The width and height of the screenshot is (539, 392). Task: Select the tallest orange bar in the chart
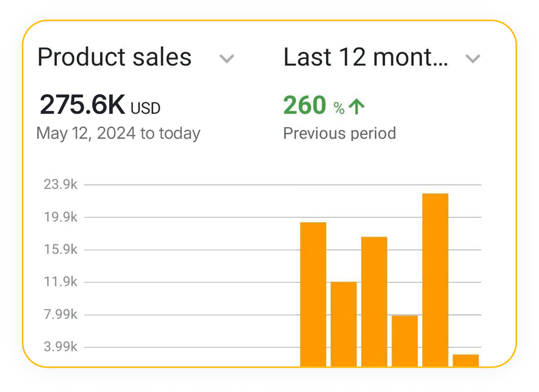tap(435, 280)
